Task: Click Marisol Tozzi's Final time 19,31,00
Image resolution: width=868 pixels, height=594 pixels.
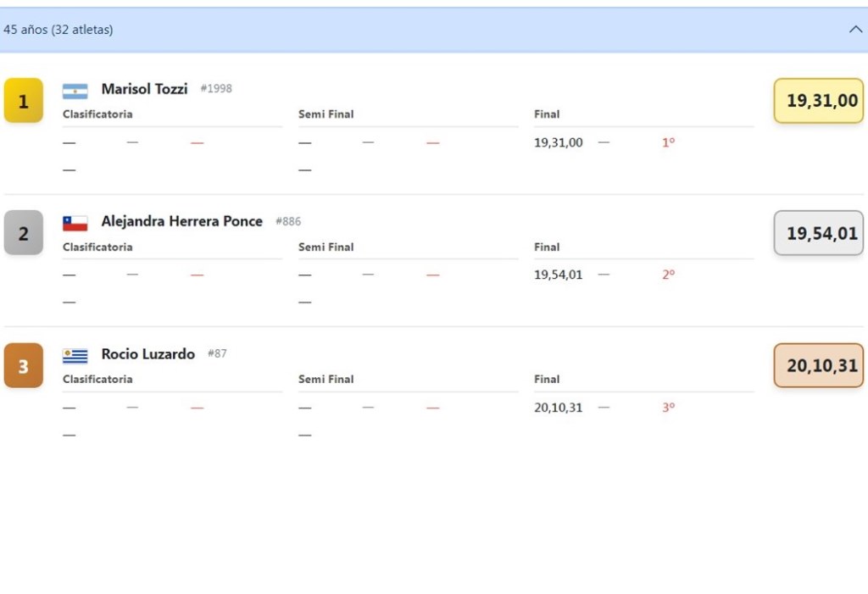Action: [558, 143]
